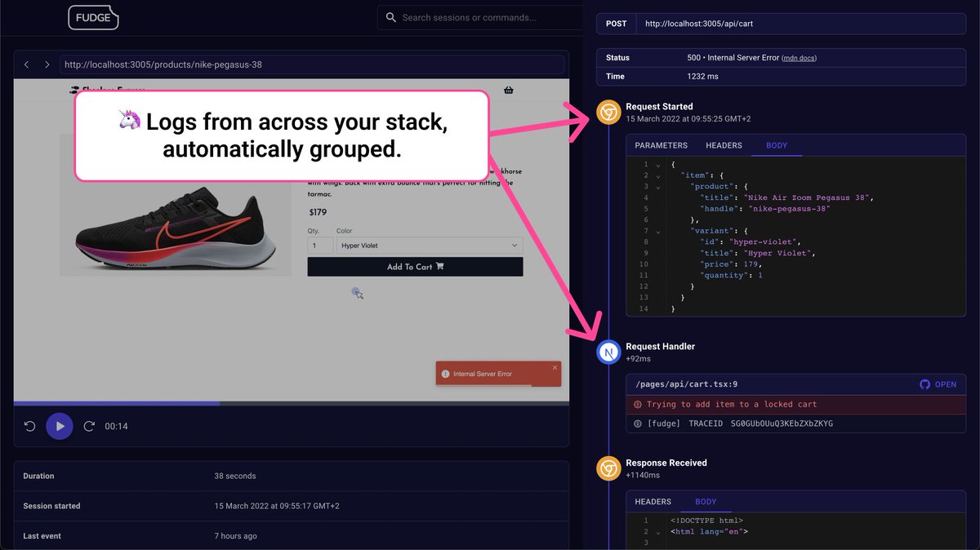980x550 pixels.
Task: Click the FUDGE logo
Action: pyautogui.click(x=94, y=17)
